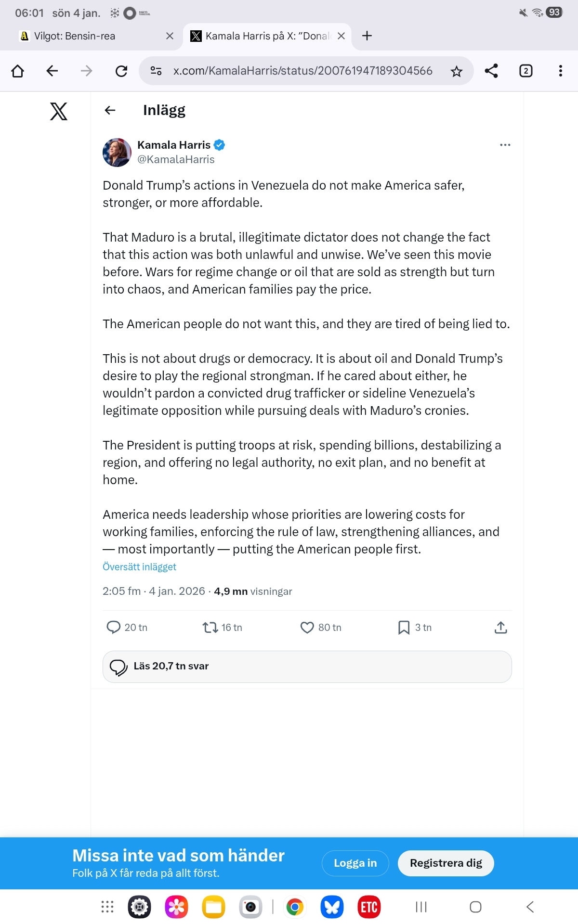
Task: Open the reply comment icon
Action: 114,627
